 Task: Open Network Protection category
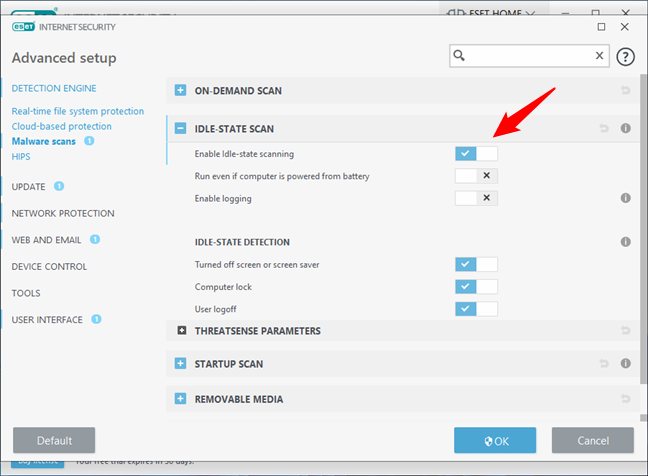click(63, 213)
